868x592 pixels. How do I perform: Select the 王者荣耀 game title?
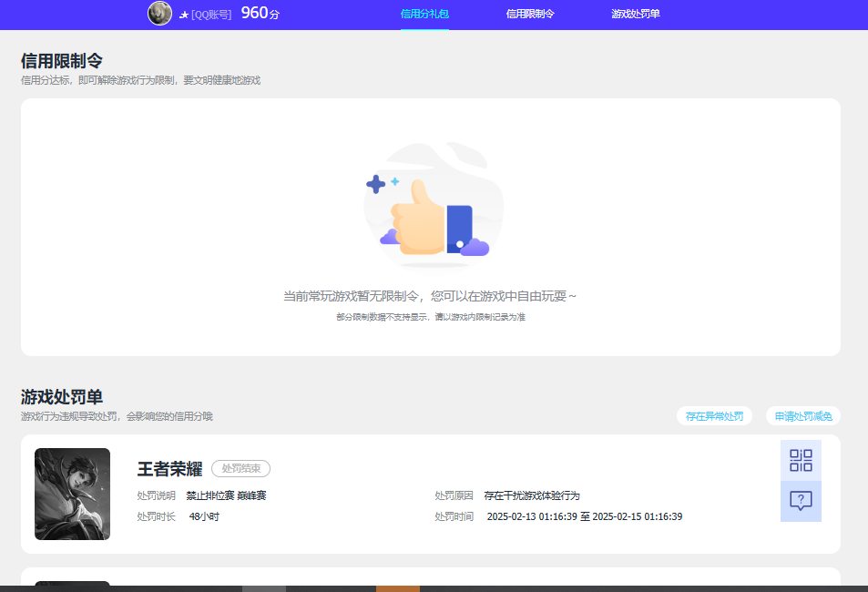pos(170,469)
